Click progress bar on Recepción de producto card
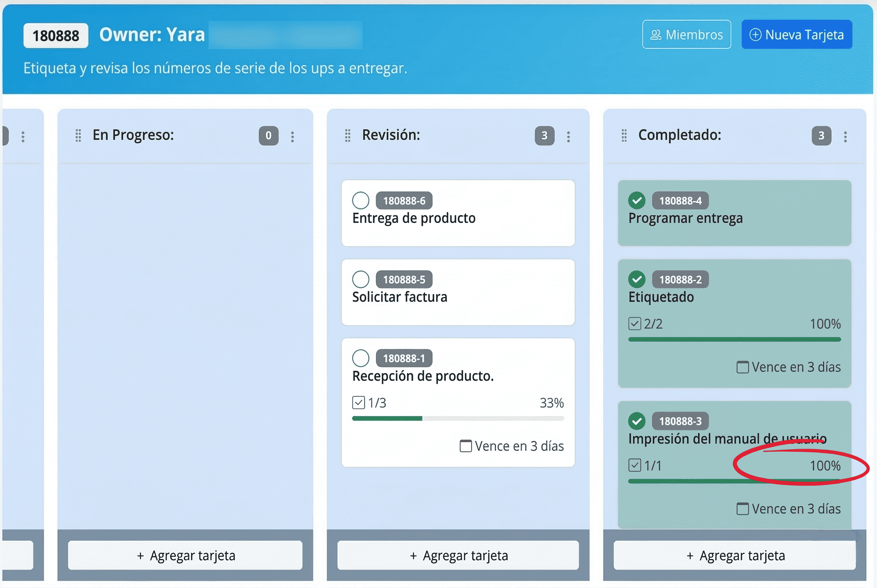The height and width of the screenshot is (588, 877). coord(458,418)
